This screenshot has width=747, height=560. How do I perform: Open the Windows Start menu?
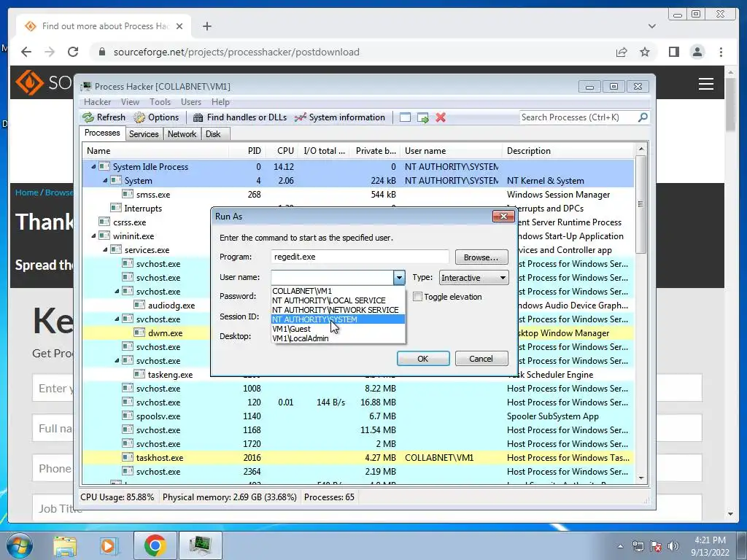19,545
